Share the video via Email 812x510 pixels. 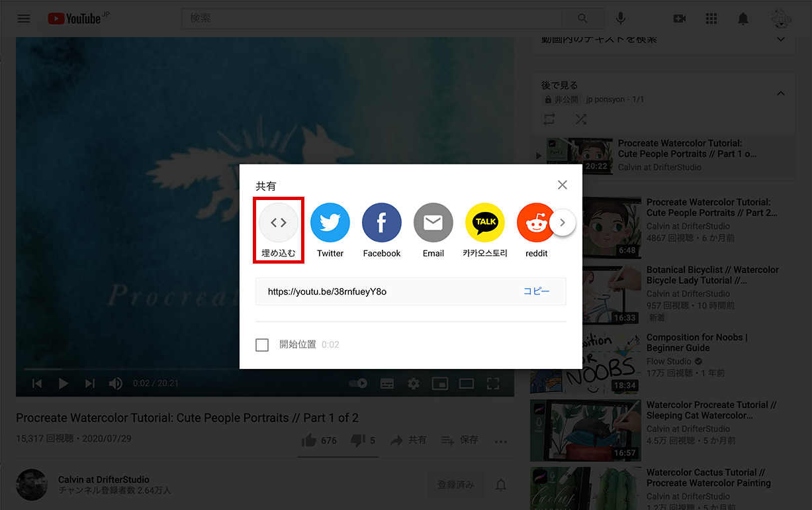point(433,230)
